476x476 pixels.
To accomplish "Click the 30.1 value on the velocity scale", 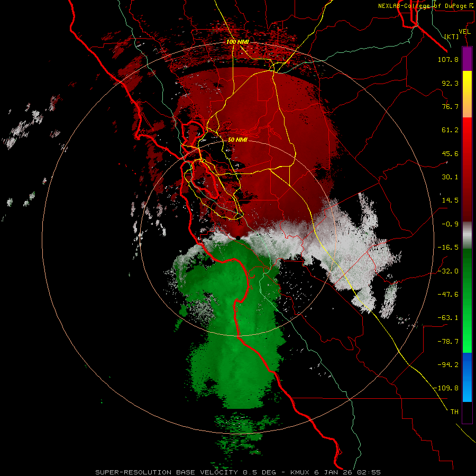I will [450, 177].
